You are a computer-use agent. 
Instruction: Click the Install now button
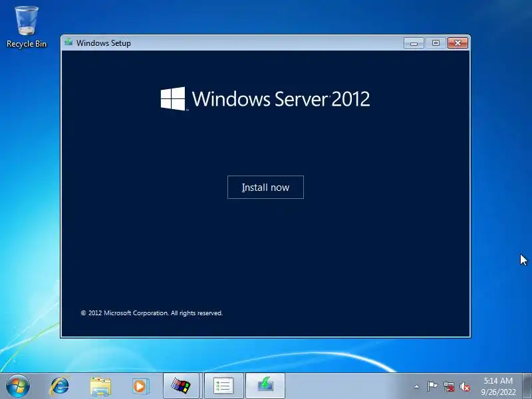(265, 188)
